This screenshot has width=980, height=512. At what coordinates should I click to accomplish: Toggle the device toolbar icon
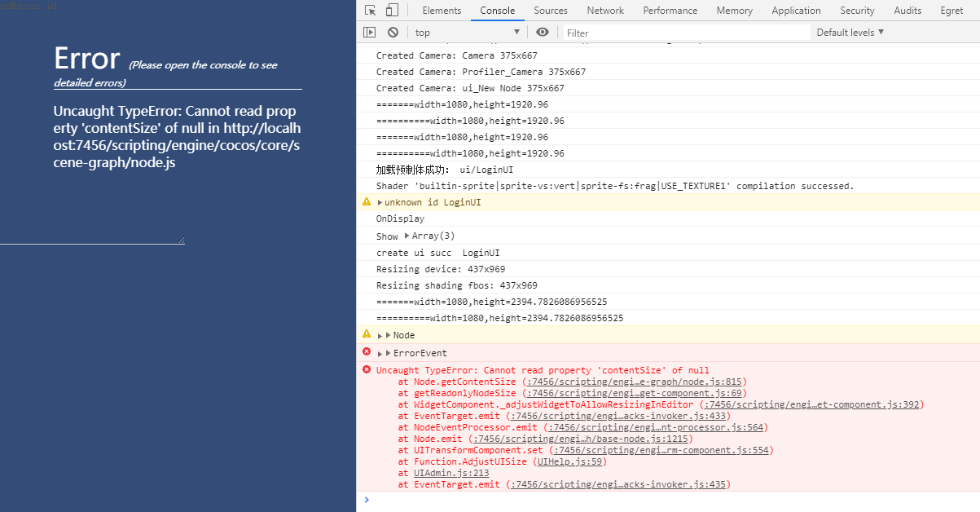392,11
